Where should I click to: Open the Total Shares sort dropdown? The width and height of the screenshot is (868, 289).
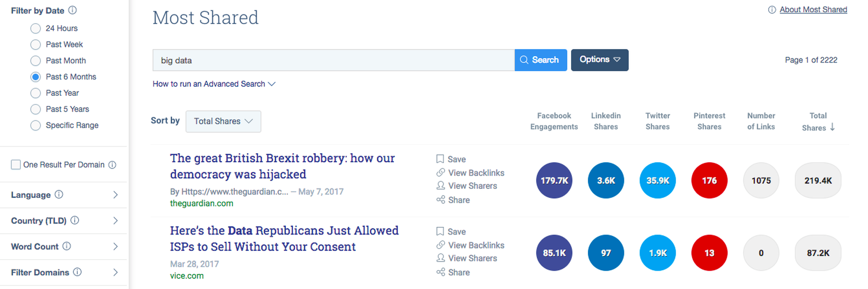pyautogui.click(x=223, y=121)
